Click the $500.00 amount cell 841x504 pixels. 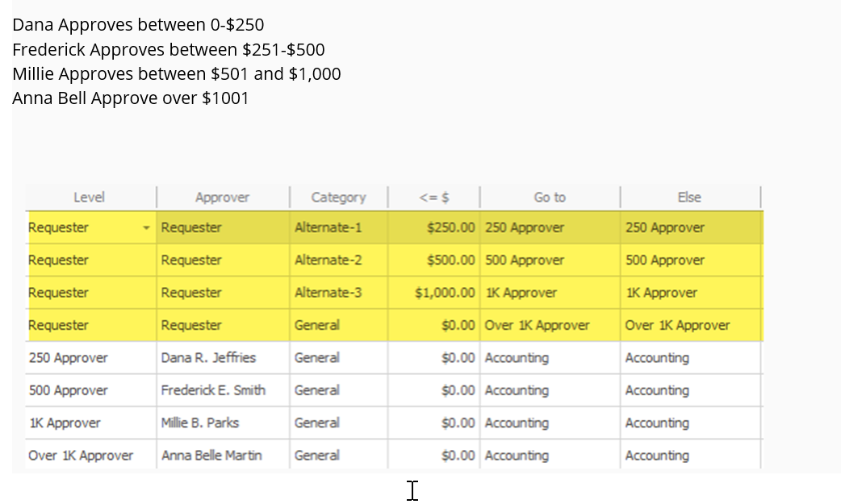tap(450, 260)
